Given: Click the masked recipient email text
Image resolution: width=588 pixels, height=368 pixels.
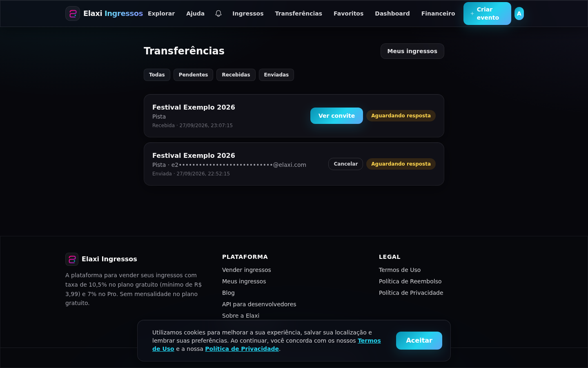Looking at the screenshot, I should click(x=238, y=165).
